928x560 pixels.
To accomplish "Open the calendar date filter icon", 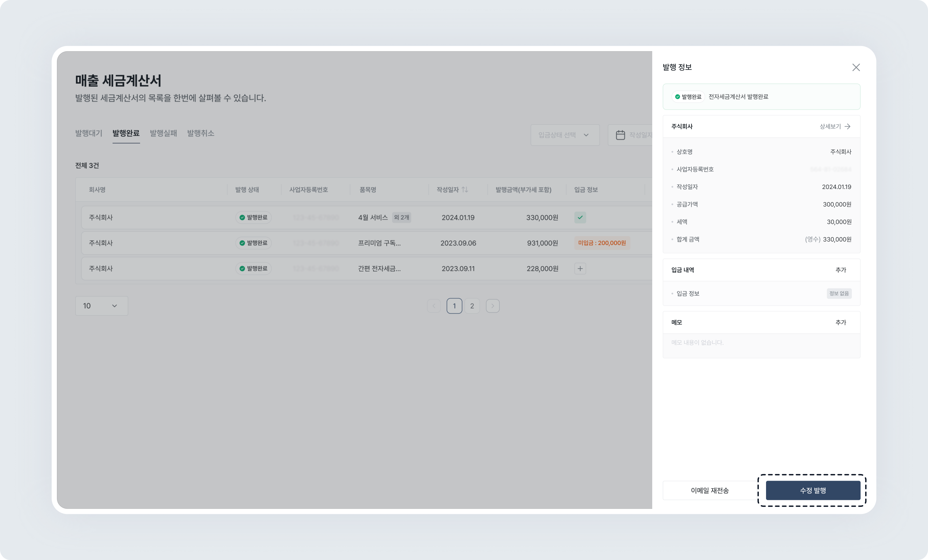I will [621, 135].
